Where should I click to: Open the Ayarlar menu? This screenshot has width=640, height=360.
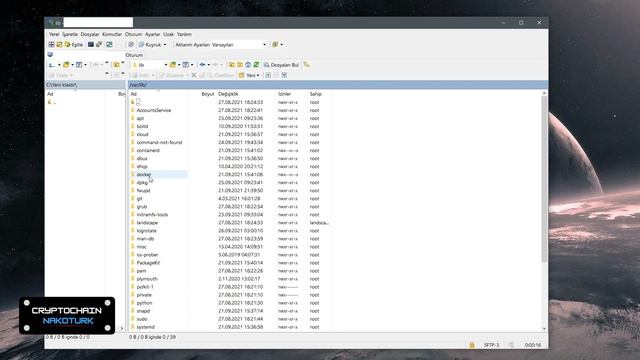pos(153,34)
